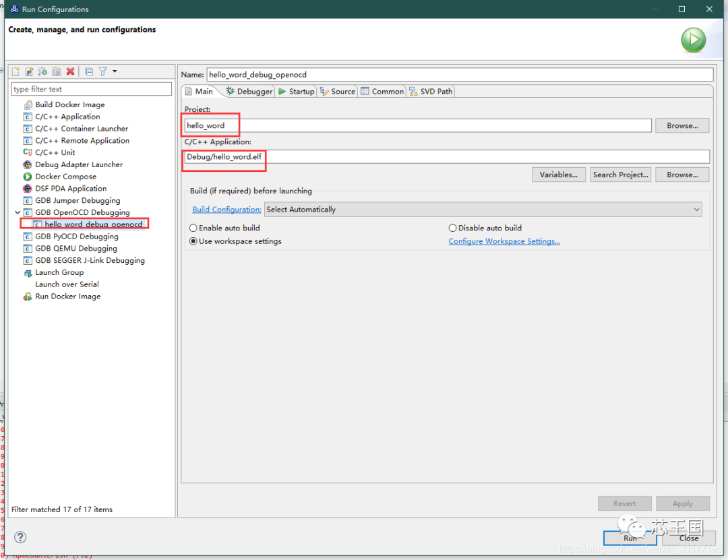Viewport: 728px width, 560px height.
Task: Open the filter view menu arrow
Action: click(x=115, y=71)
